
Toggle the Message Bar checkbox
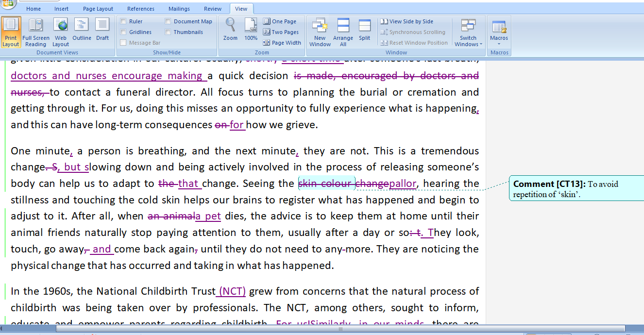[x=123, y=43]
